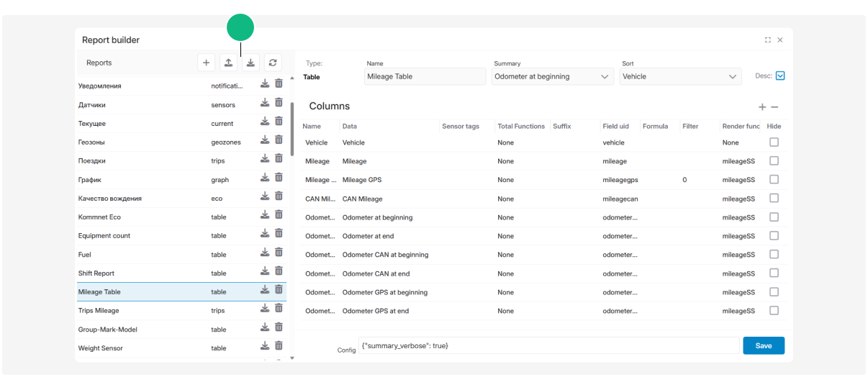Delete the Kommnet Eco report
868x377 pixels.
[x=279, y=214]
